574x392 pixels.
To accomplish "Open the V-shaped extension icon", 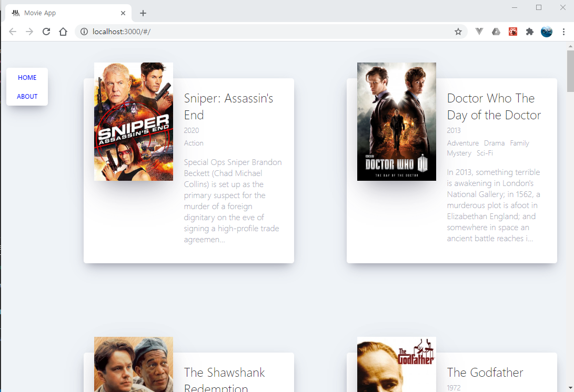I will tap(479, 32).
